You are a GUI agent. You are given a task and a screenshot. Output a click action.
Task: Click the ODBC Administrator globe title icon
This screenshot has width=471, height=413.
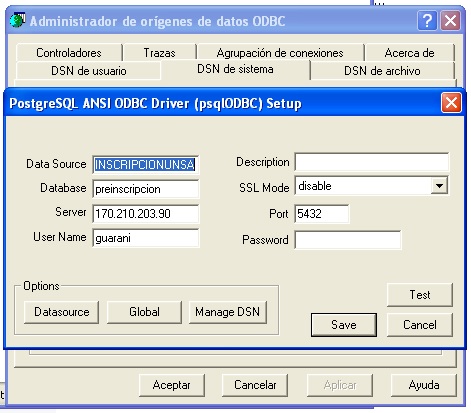pos(17,20)
